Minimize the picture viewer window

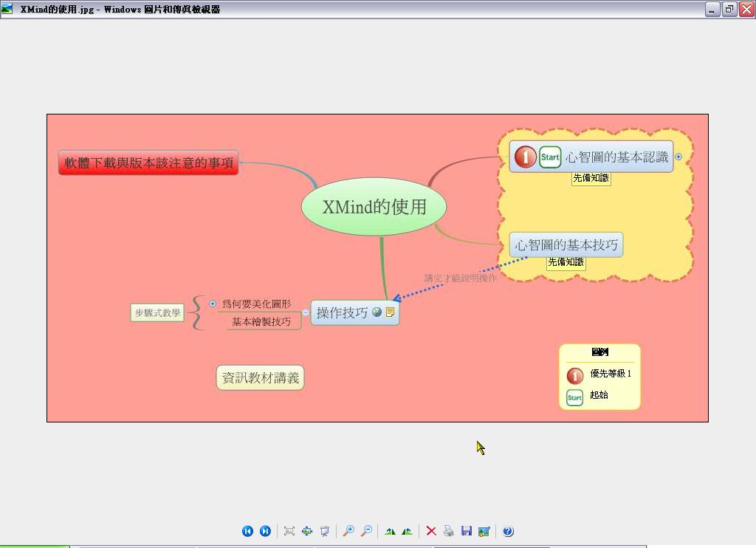tap(712, 9)
